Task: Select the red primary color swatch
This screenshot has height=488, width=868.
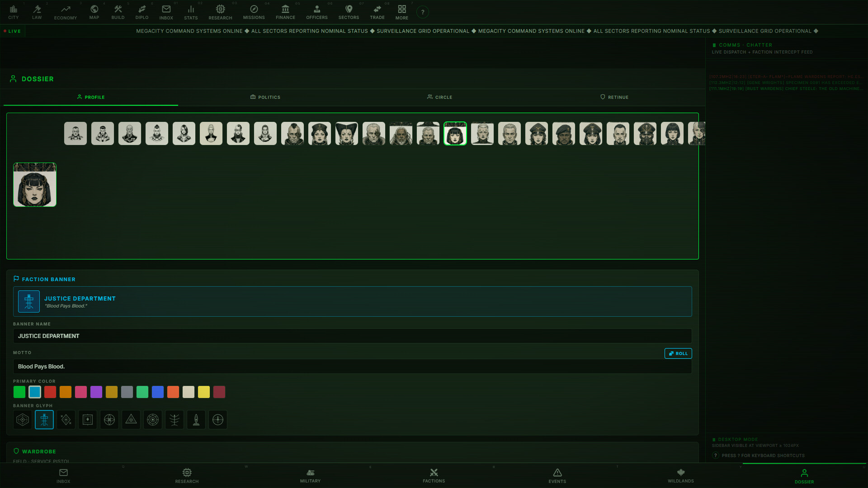Action: coord(50,392)
